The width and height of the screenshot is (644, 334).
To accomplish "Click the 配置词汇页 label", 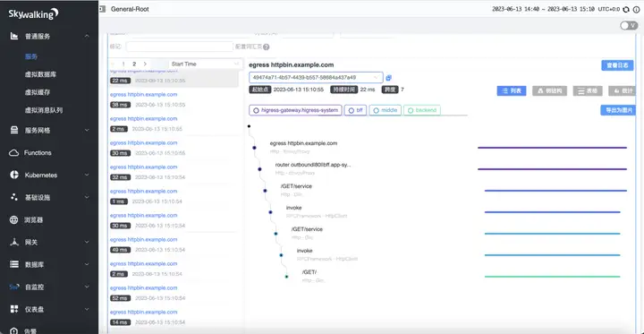I will point(249,47).
